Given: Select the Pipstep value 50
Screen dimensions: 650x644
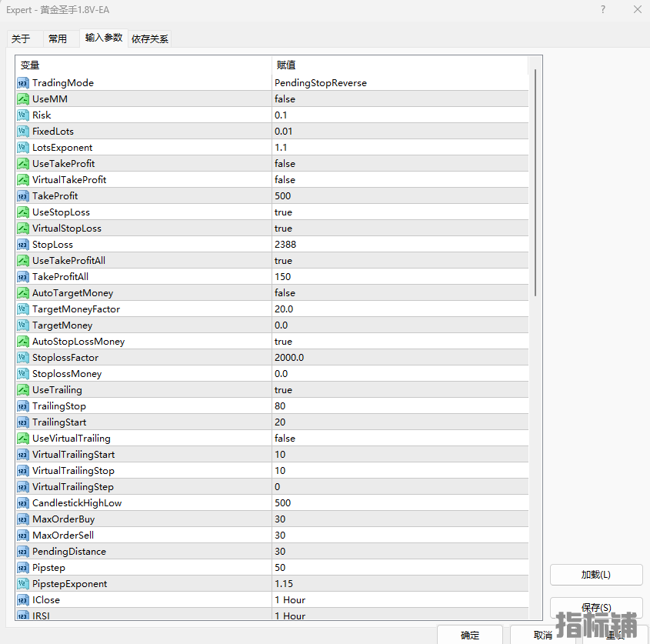Looking at the screenshot, I should pyautogui.click(x=280, y=568).
